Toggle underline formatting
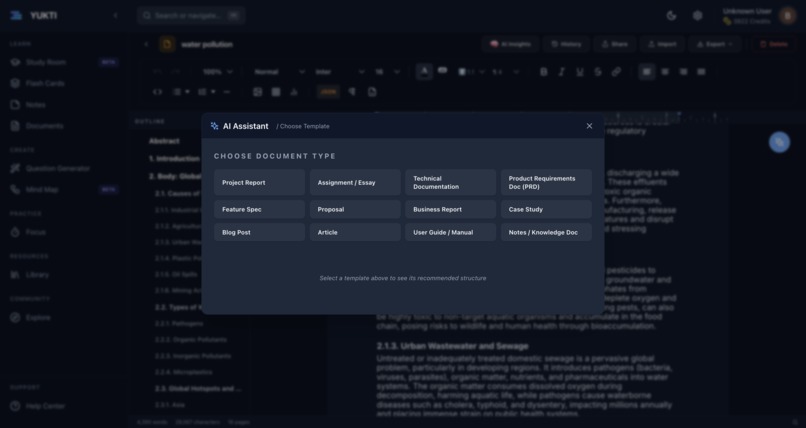 coord(580,72)
